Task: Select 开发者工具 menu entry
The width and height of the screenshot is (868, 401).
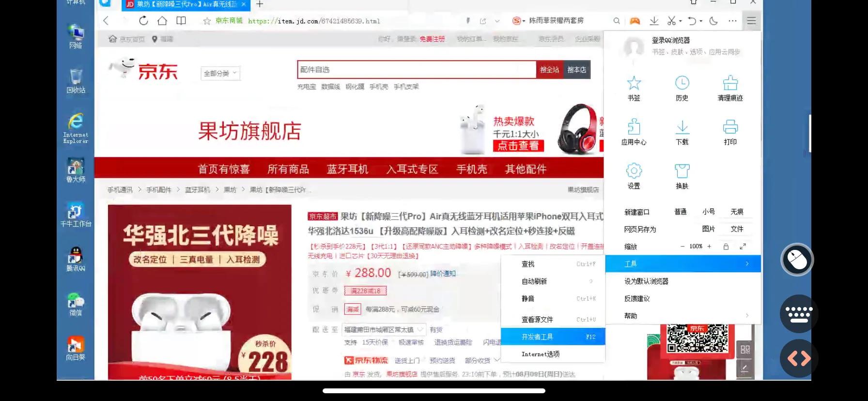Action: tap(553, 337)
